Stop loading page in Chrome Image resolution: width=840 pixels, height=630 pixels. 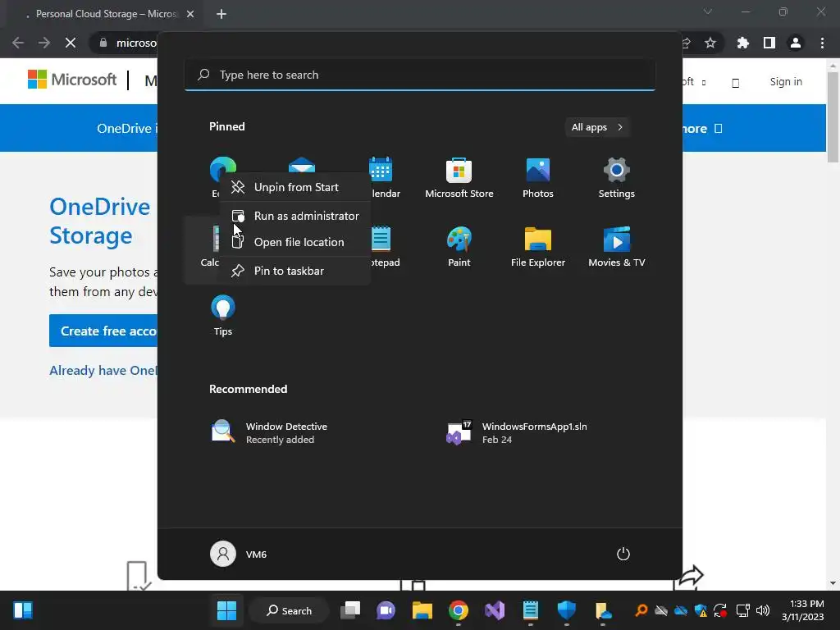coord(71,43)
